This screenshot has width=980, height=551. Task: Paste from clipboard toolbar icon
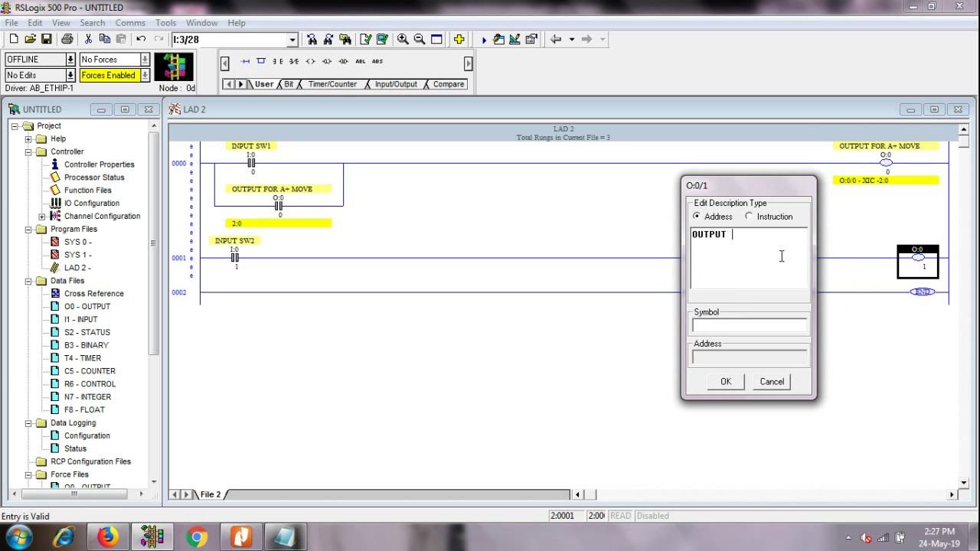(x=120, y=39)
